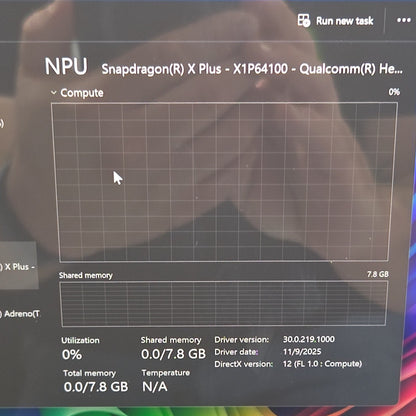Click the NPU compute utilization graph
416x416 pixels.
click(224, 182)
